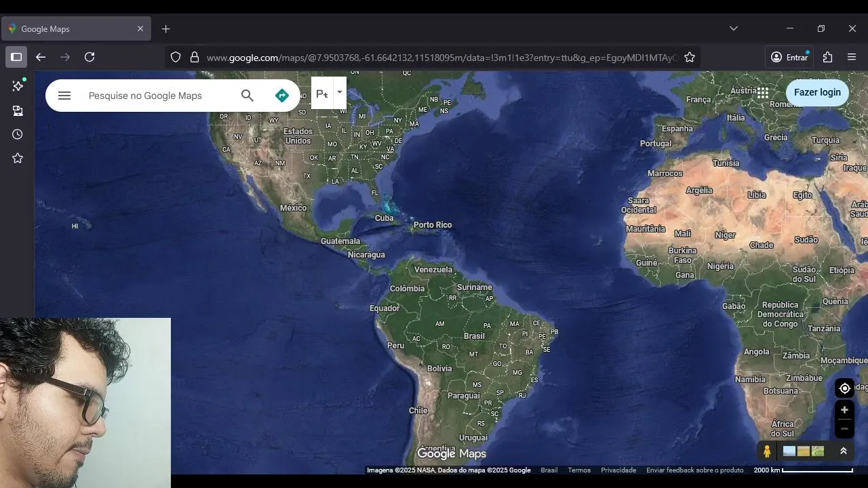
Task: Click the 'Guatemala' map label
Action: [340, 241]
